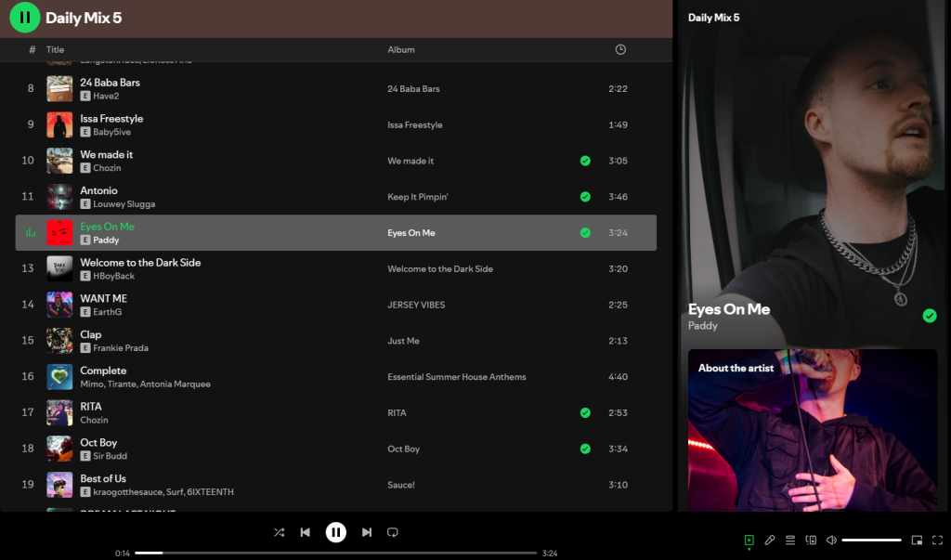Screen dimensions: 951x560
Task: Open the connect to a device menu
Action: pos(811,540)
